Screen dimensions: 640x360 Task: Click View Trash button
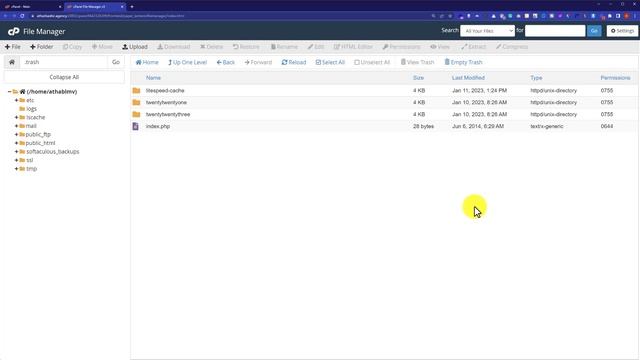tap(417, 62)
